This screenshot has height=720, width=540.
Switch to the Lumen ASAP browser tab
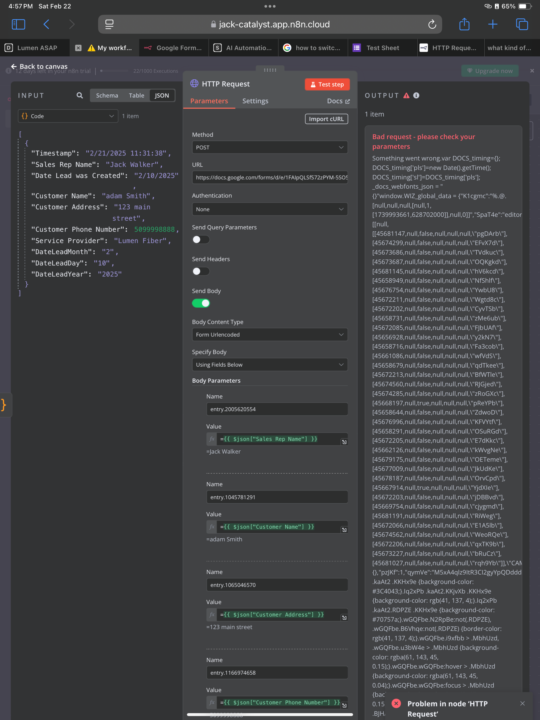35,48
